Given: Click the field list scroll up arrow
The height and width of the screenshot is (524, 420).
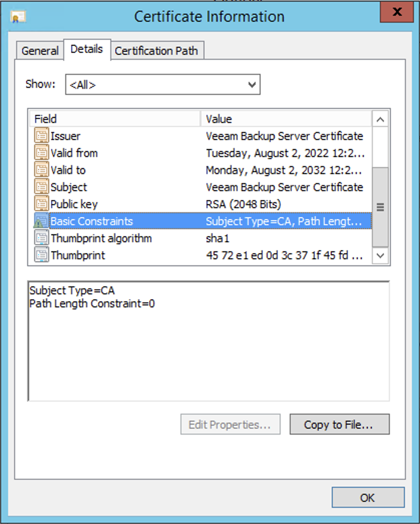Looking at the screenshot, I should (x=380, y=120).
